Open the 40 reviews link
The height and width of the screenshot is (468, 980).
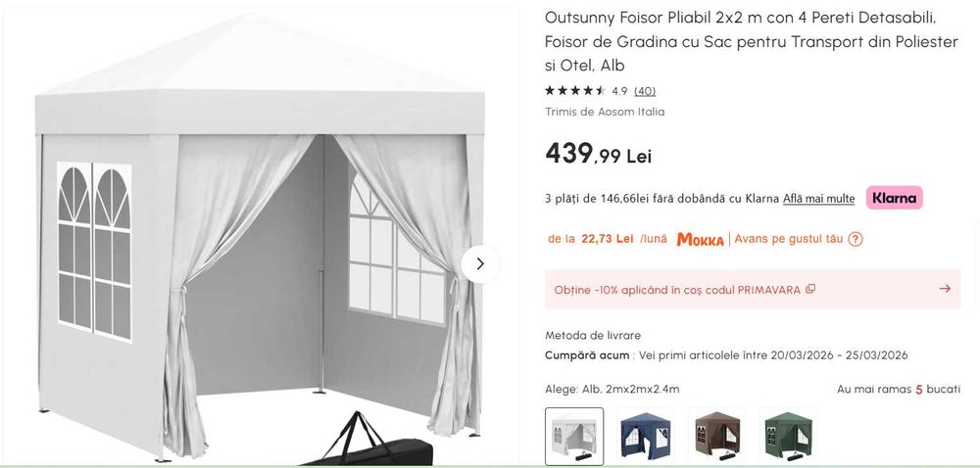tap(645, 91)
